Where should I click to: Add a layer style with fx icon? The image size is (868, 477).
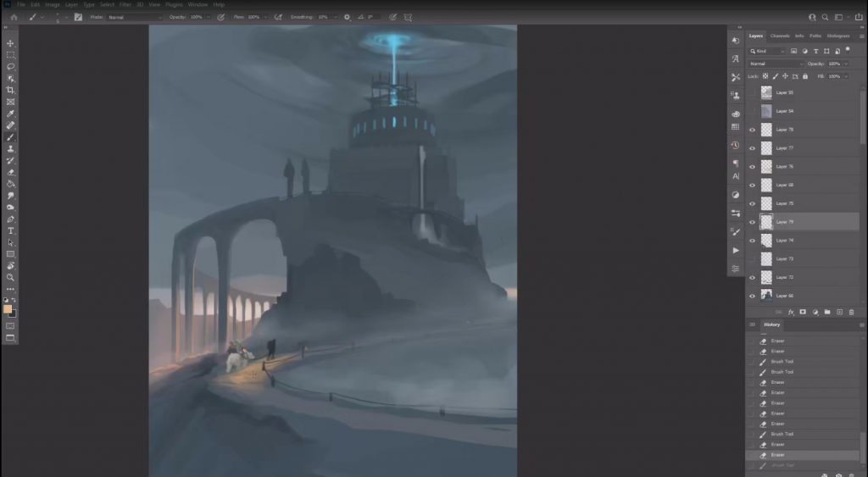click(791, 312)
